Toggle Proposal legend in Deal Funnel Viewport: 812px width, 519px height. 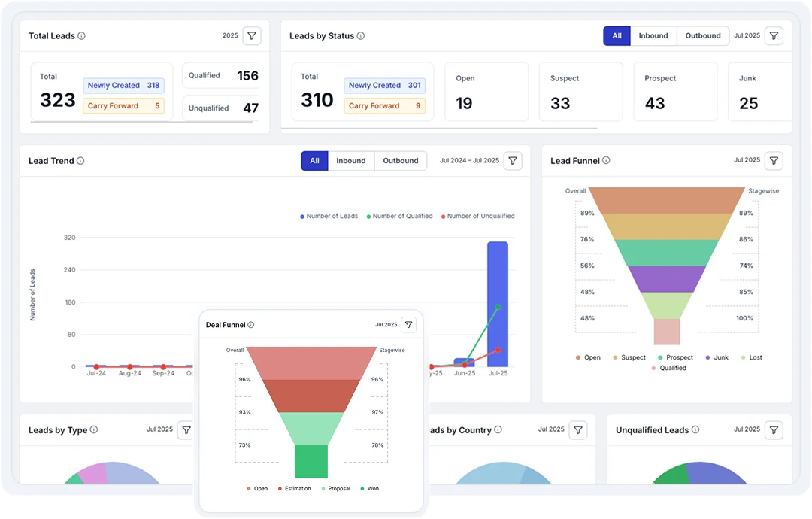(x=335, y=488)
